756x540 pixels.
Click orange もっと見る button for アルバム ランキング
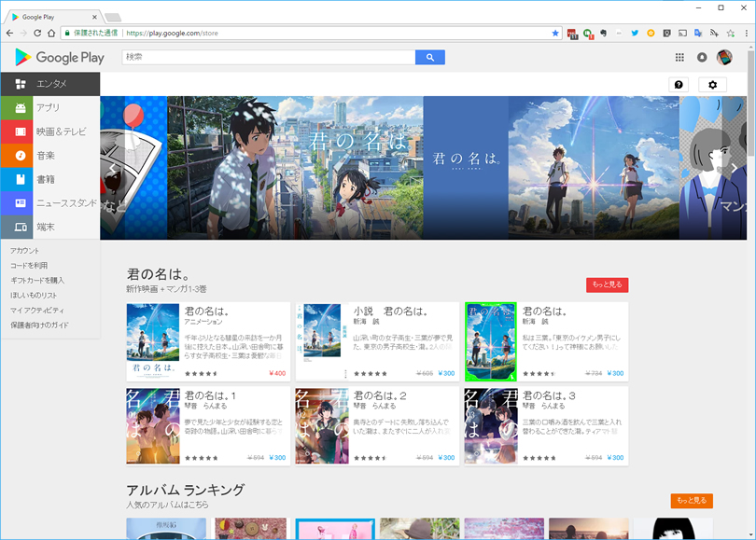point(692,501)
